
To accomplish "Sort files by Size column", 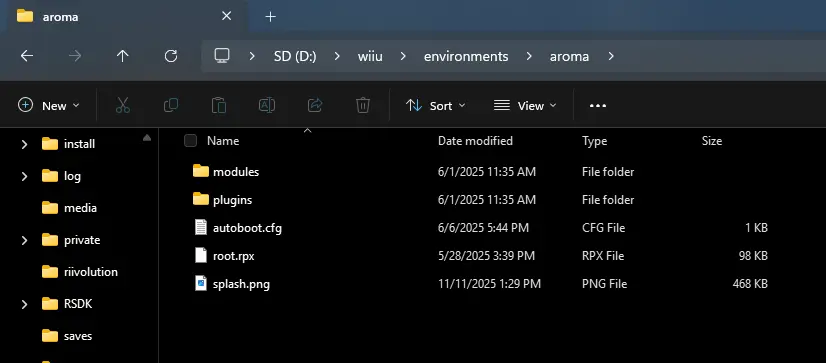I will point(712,141).
